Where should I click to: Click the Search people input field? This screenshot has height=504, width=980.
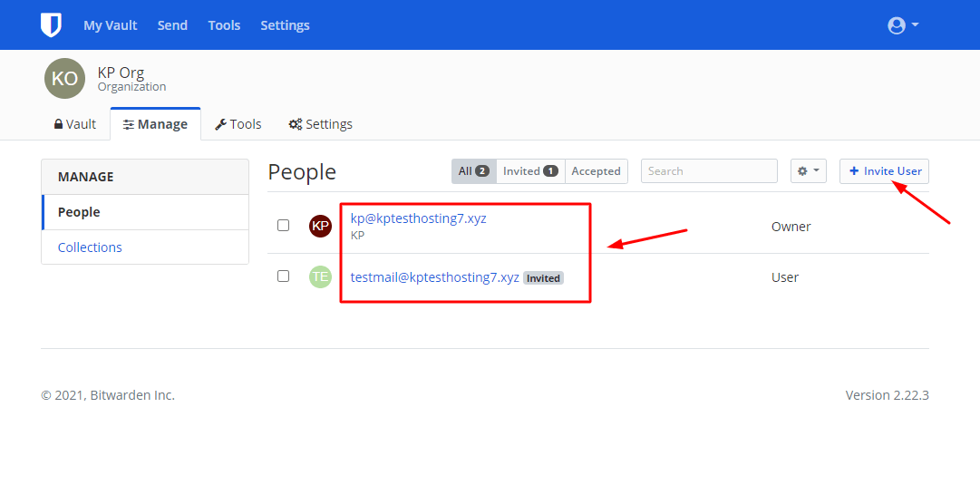coord(709,170)
